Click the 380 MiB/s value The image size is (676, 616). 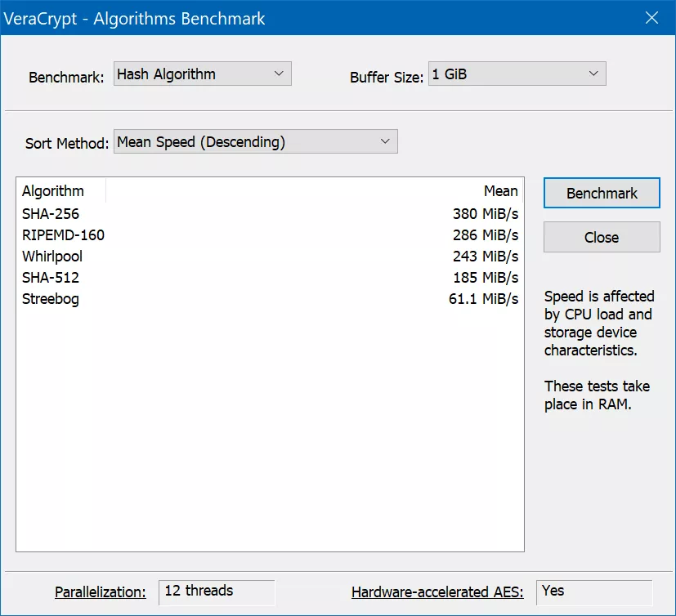(486, 214)
